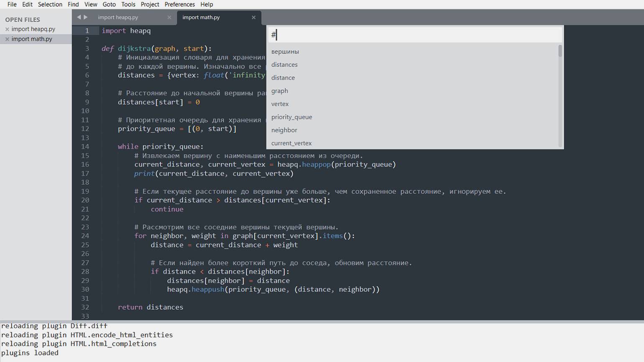Click the OPEN FILES sidebar header
The width and height of the screenshot is (644, 362).
tap(23, 20)
